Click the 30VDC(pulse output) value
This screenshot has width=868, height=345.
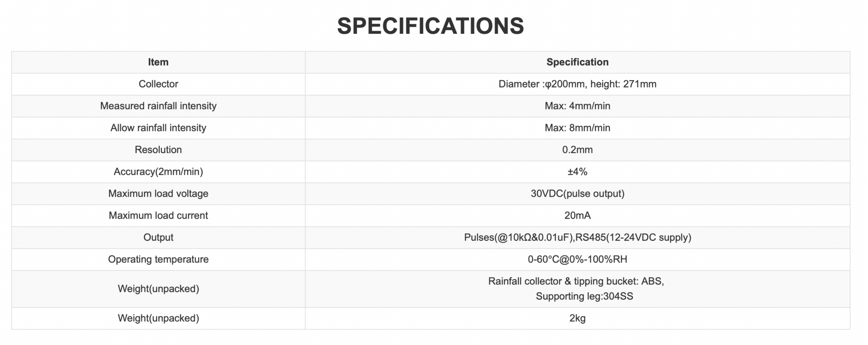(x=577, y=194)
